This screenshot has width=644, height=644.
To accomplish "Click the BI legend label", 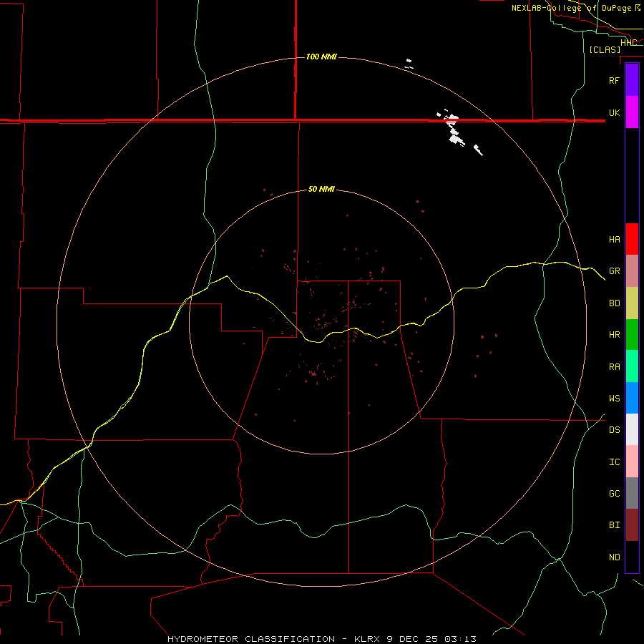I will (x=614, y=525).
